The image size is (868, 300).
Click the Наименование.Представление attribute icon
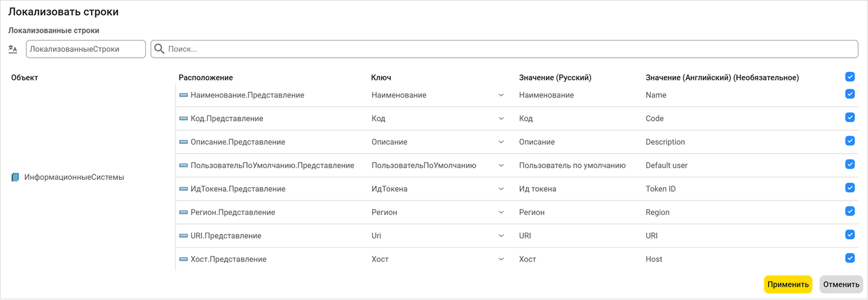pyautogui.click(x=183, y=95)
